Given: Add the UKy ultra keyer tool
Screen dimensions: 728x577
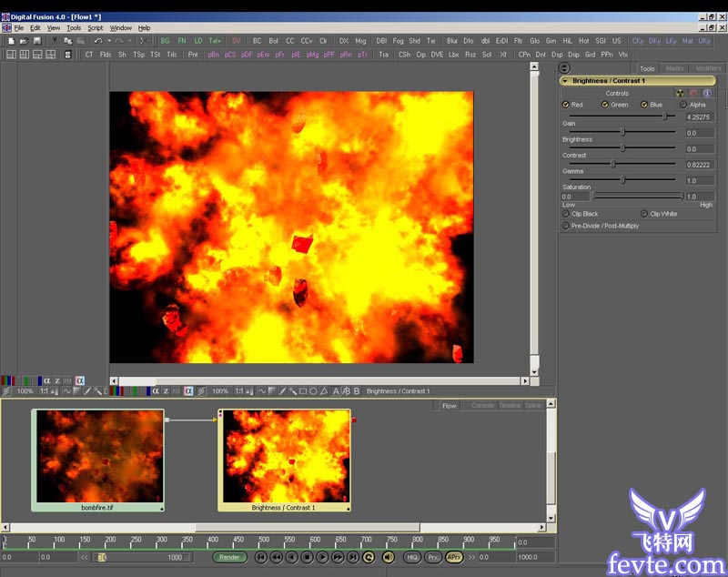Looking at the screenshot, I should [704, 41].
